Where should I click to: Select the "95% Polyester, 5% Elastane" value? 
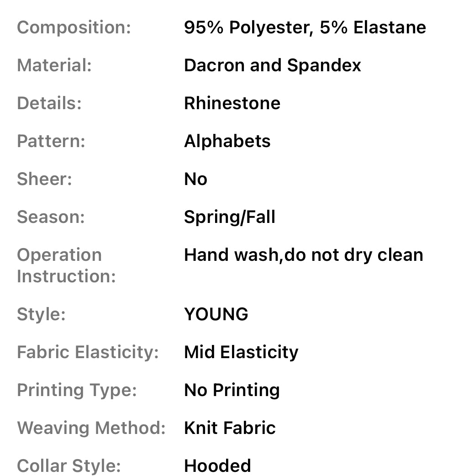pyautogui.click(x=305, y=27)
